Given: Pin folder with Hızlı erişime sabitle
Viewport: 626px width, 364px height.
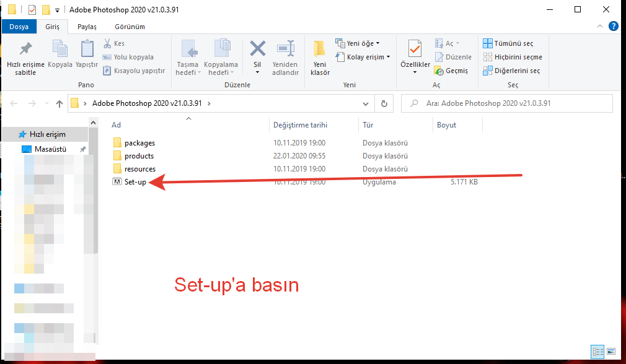Looking at the screenshot, I should point(25,58).
